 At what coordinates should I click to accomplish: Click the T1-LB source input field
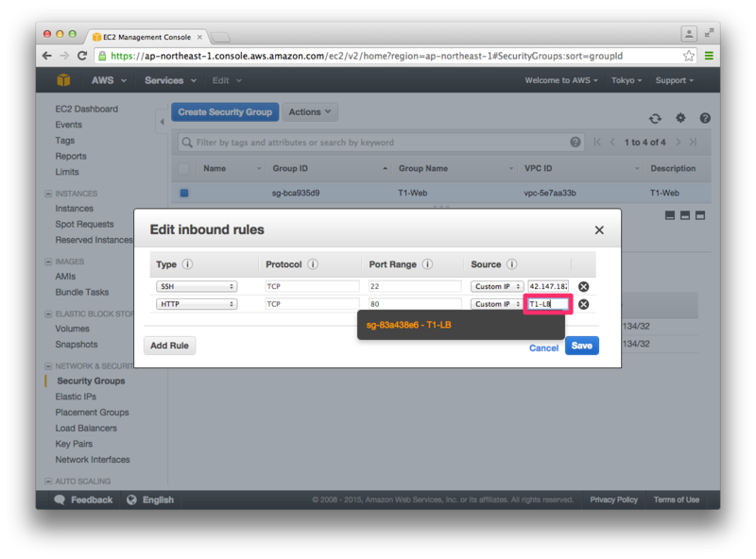coord(548,304)
